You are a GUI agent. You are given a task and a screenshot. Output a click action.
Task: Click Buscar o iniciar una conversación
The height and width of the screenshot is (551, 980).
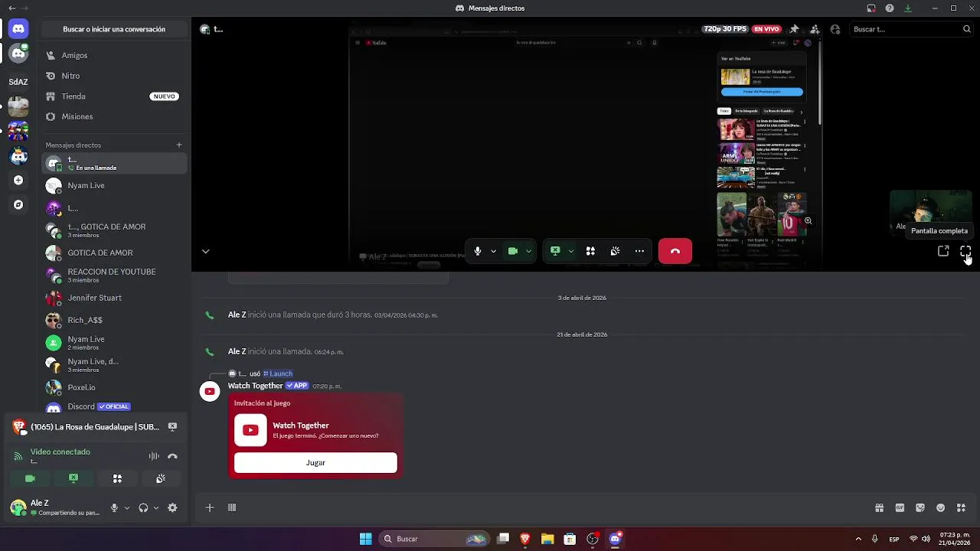click(x=114, y=29)
